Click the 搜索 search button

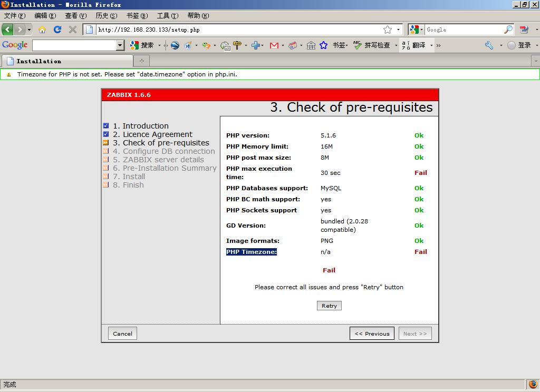(141, 45)
